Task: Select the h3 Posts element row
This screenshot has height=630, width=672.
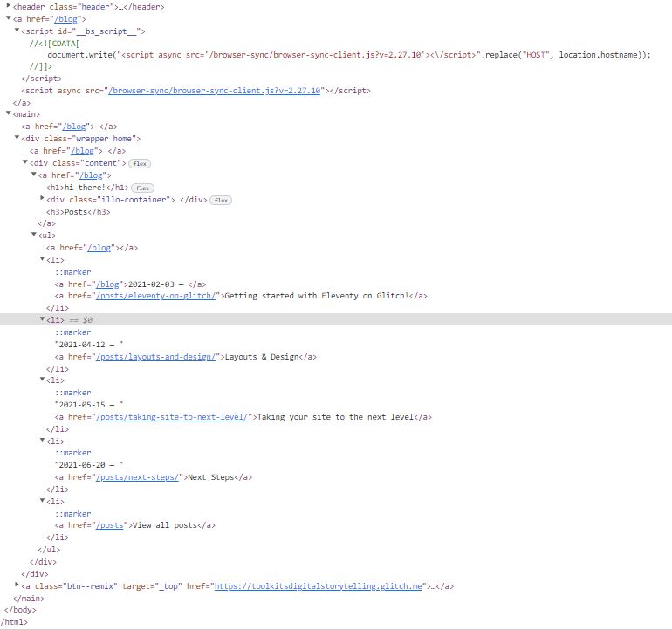Action: (78, 212)
